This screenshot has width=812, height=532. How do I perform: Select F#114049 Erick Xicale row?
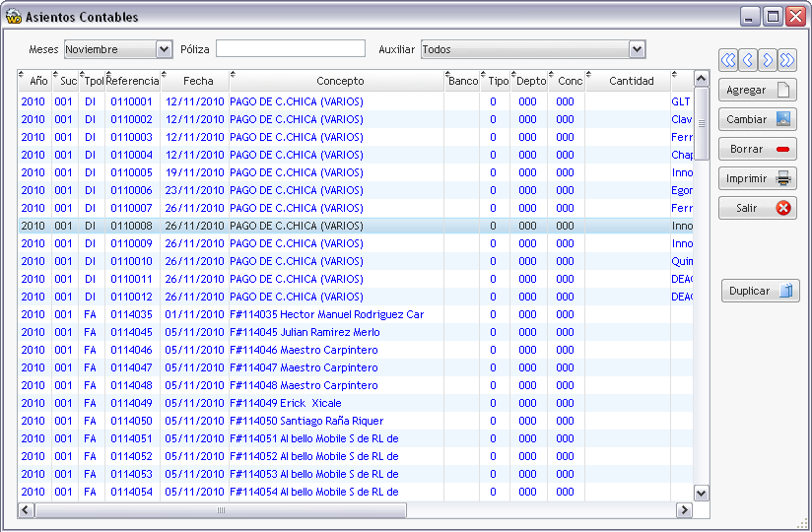pos(355,403)
